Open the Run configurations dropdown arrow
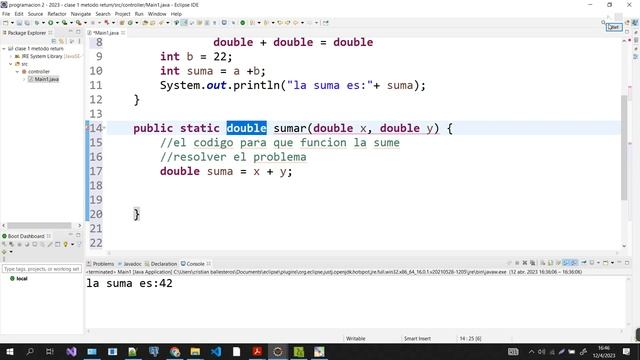The image size is (640, 360). tap(57, 23)
